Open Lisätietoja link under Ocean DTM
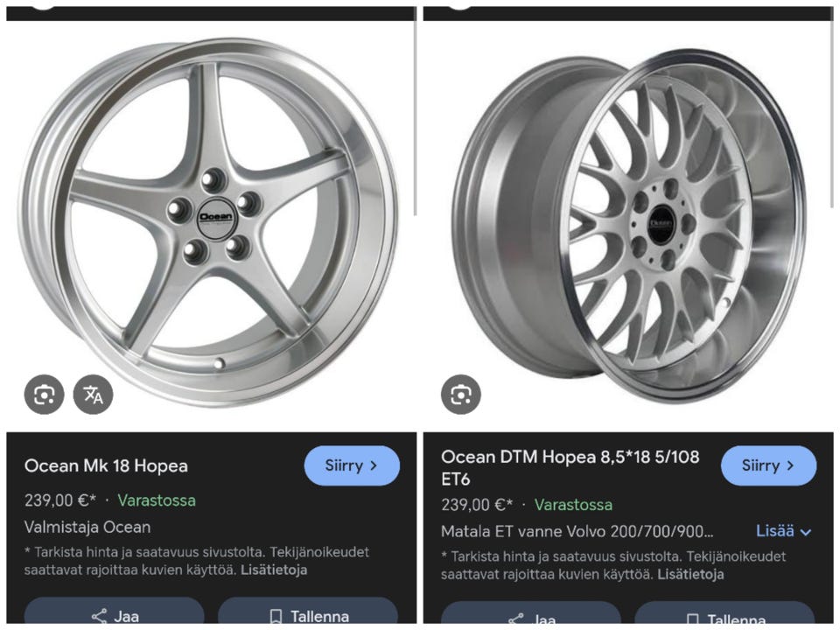 click(x=690, y=574)
